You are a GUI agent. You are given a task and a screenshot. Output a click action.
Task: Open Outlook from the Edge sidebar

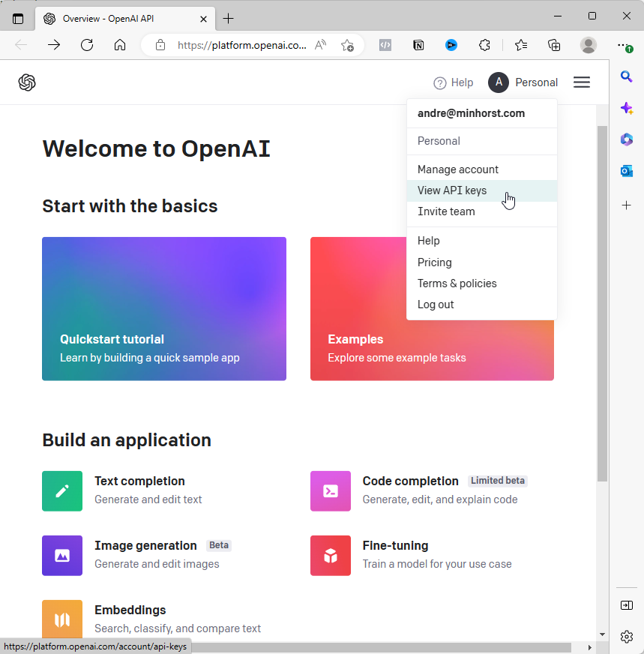[627, 171]
